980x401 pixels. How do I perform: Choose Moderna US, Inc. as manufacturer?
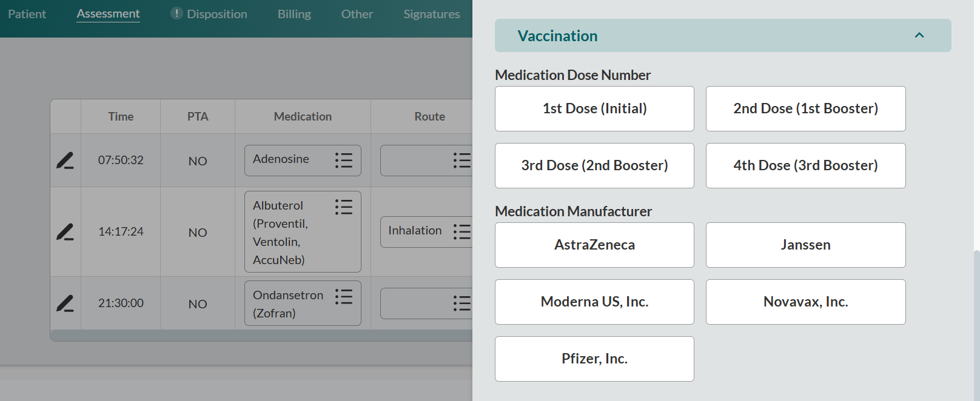(594, 302)
